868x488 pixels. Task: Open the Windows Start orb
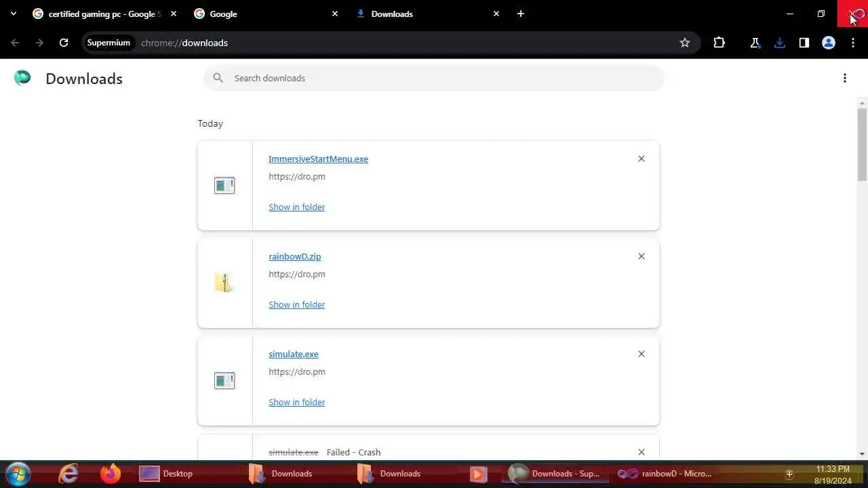[x=18, y=474]
